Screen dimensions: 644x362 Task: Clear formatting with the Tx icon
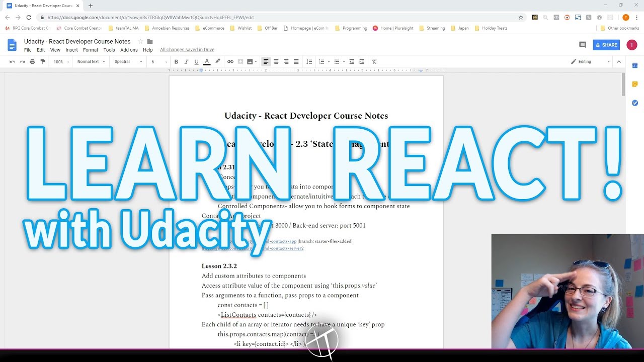pyautogui.click(x=374, y=62)
